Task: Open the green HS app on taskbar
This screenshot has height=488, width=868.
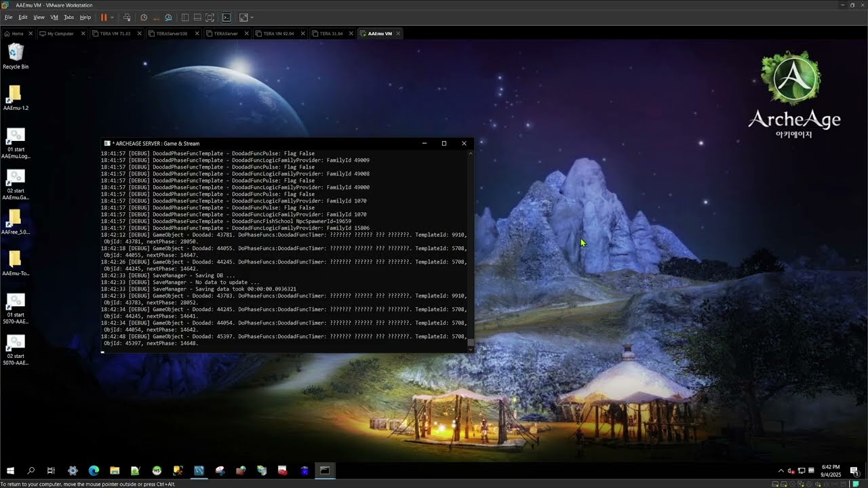Action: [x=157, y=470]
